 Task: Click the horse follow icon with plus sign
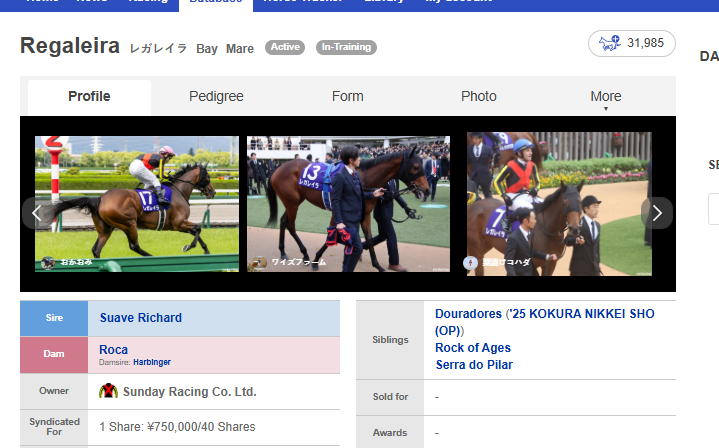610,43
